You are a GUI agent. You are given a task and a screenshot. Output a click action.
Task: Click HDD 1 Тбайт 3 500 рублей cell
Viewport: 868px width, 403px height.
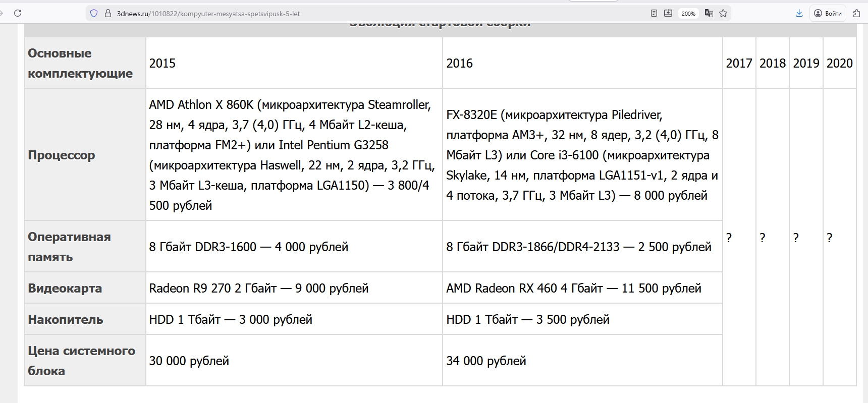(x=582, y=319)
